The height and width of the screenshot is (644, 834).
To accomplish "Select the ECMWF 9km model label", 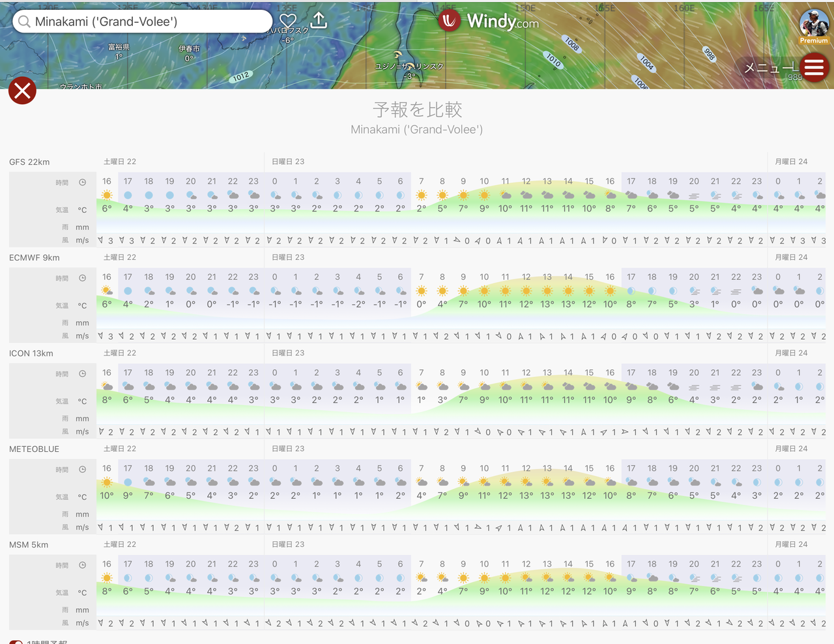I will (x=35, y=257).
